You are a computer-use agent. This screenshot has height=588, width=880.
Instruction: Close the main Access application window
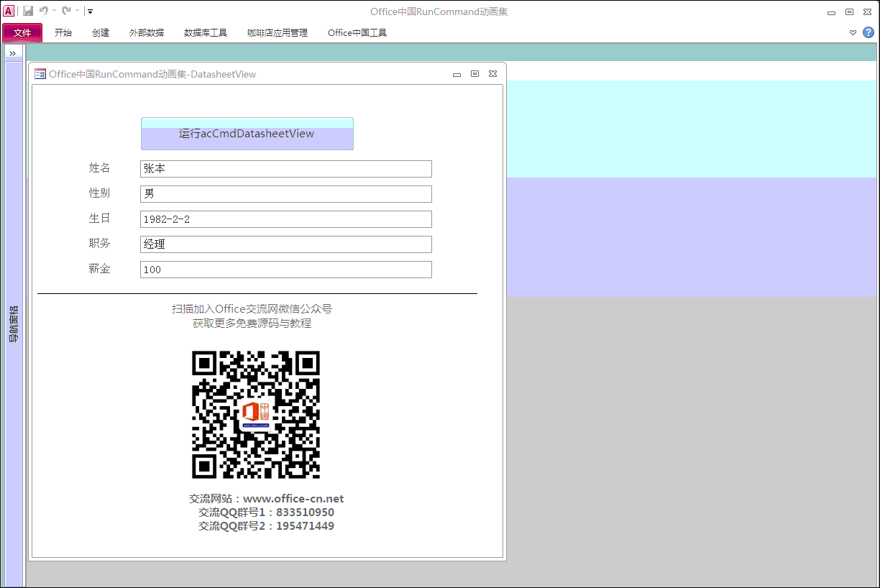click(868, 12)
